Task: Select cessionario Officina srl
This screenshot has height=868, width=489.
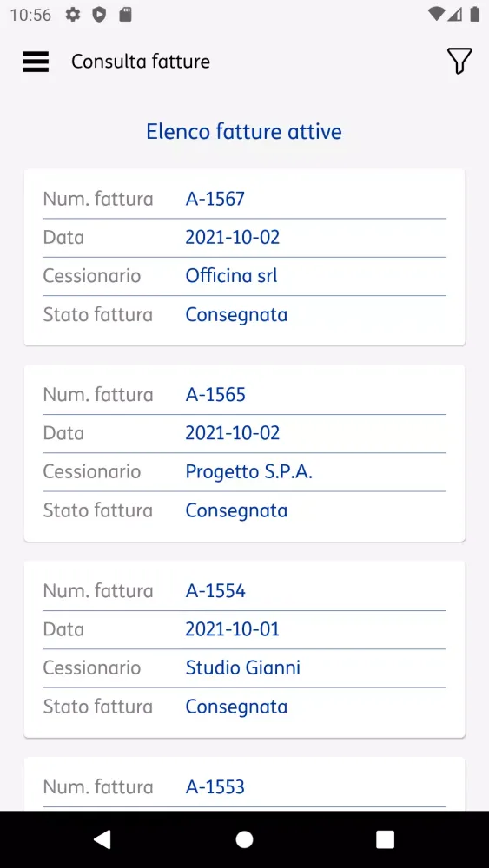Action: pos(232,276)
